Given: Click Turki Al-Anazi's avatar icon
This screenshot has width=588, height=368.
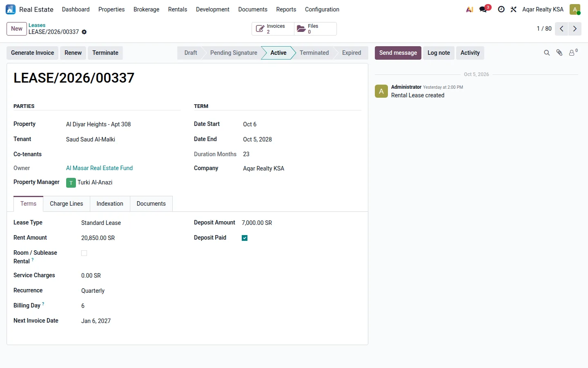Looking at the screenshot, I should click(71, 183).
